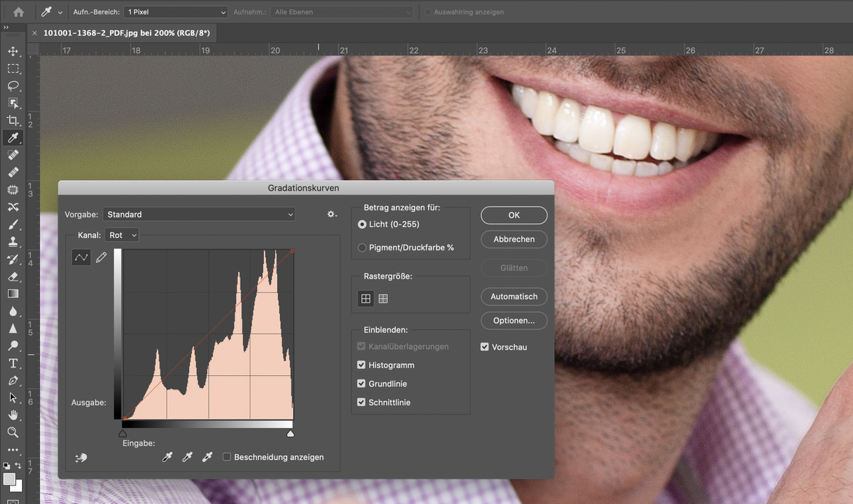Select Pigment/Druckfarbe % radio button
853x504 pixels.
tap(363, 247)
